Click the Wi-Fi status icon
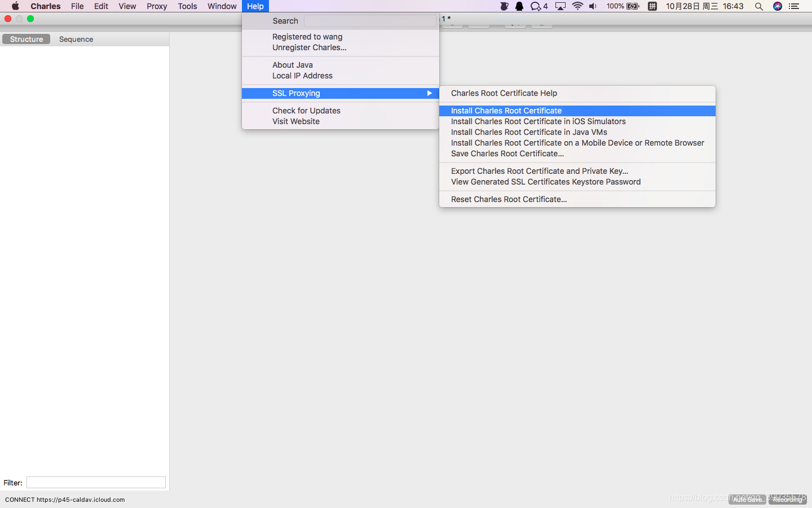The height and width of the screenshot is (508, 812). pyautogui.click(x=577, y=6)
